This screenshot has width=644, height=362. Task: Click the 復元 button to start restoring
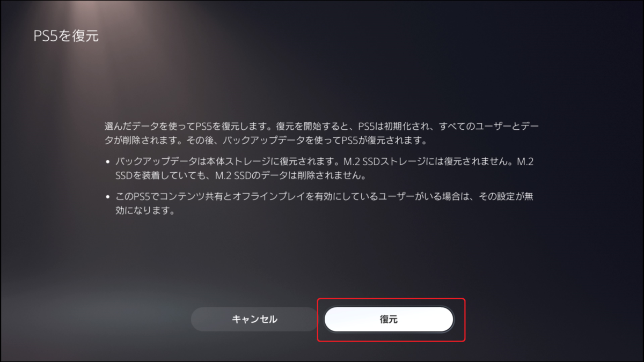[x=389, y=319]
